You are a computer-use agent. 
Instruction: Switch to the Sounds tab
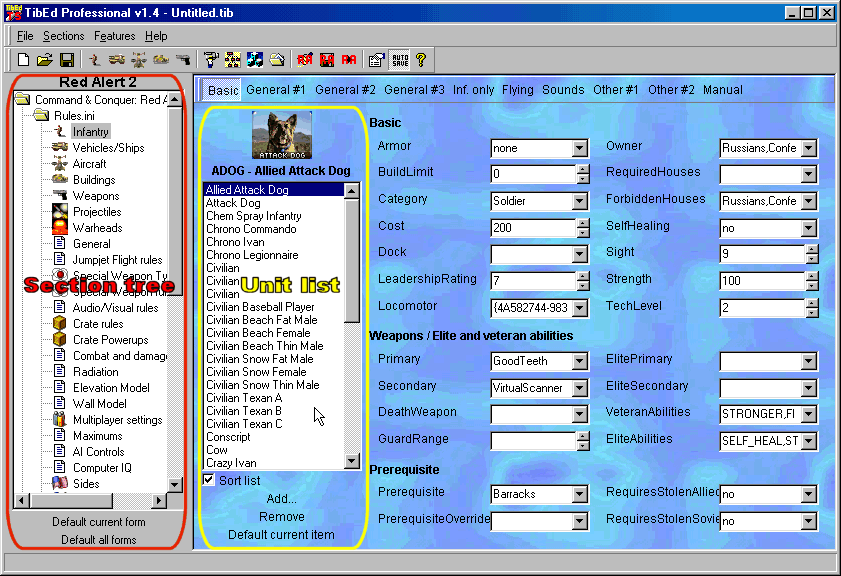tap(563, 90)
